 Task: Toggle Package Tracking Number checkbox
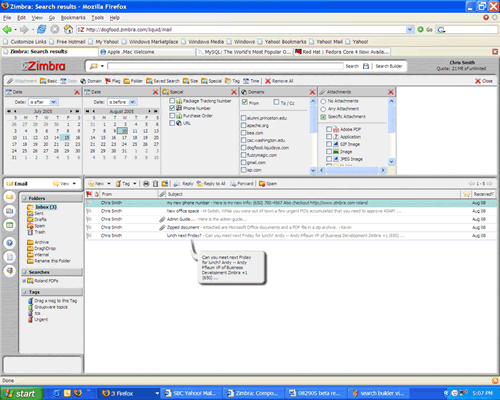pyautogui.click(x=172, y=101)
